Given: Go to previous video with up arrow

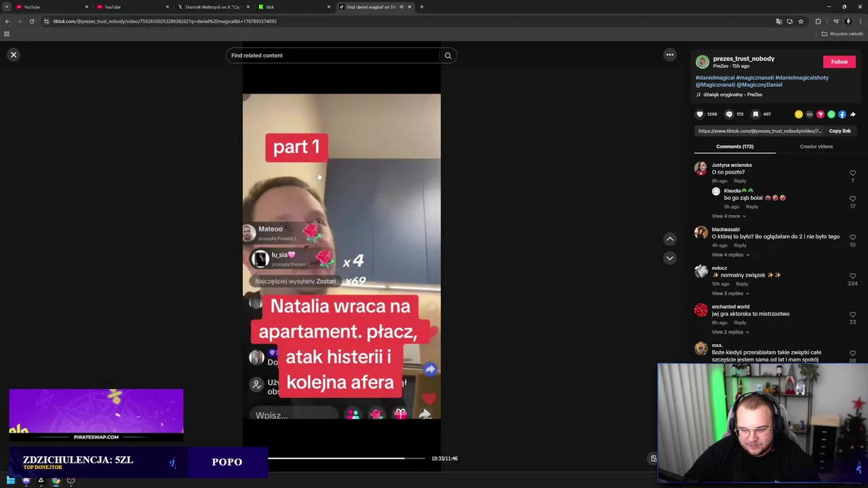Looking at the screenshot, I should (x=670, y=239).
